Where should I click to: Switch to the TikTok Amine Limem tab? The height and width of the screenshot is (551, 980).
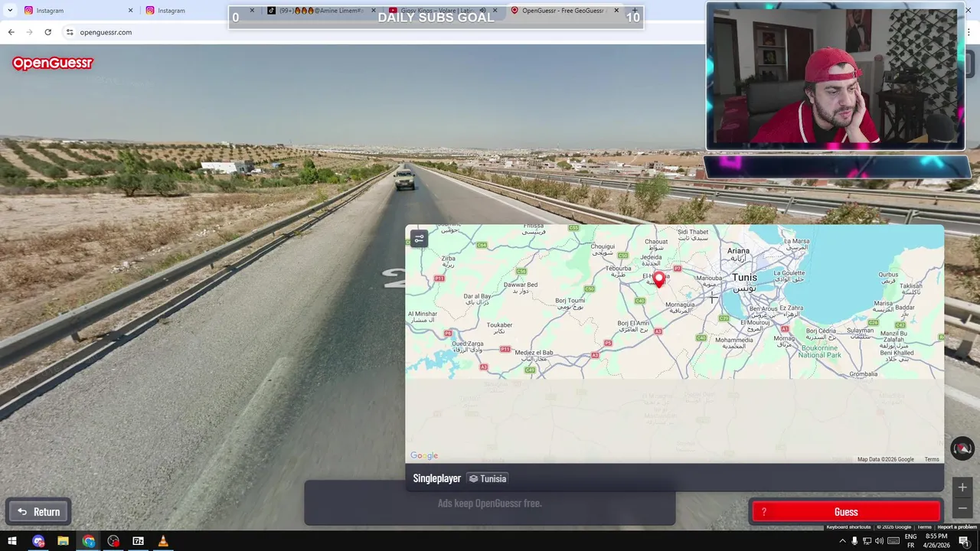click(322, 11)
